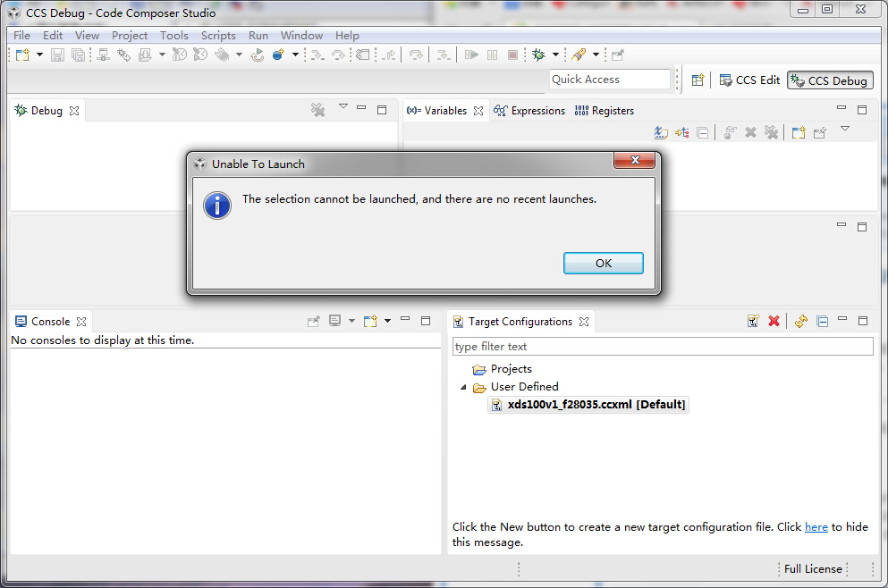Click Show Logical Structure icon in Variables
Viewport: 888px width, 588px height.
tap(681, 132)
